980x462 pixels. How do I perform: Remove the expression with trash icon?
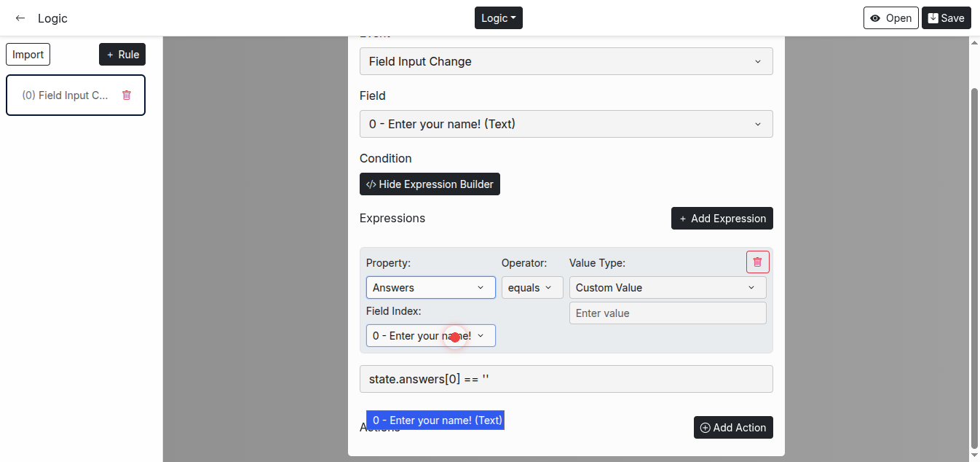[x=757, y=262]
